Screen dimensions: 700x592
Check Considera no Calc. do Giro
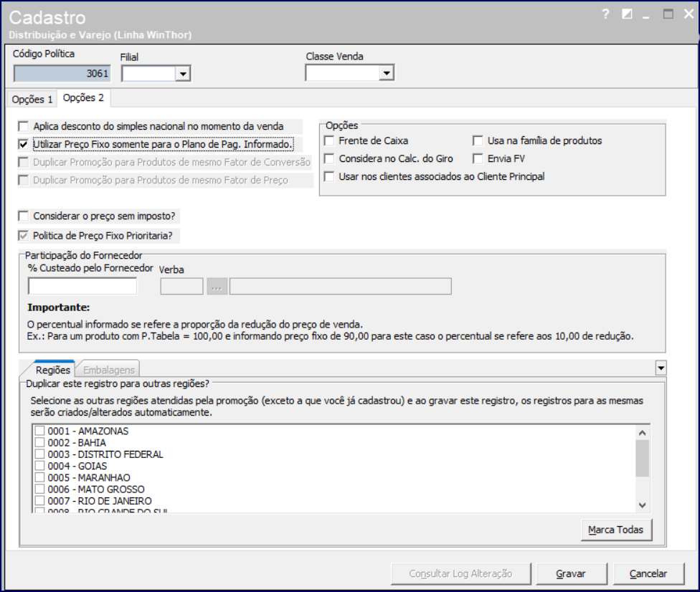click(329, 158)
